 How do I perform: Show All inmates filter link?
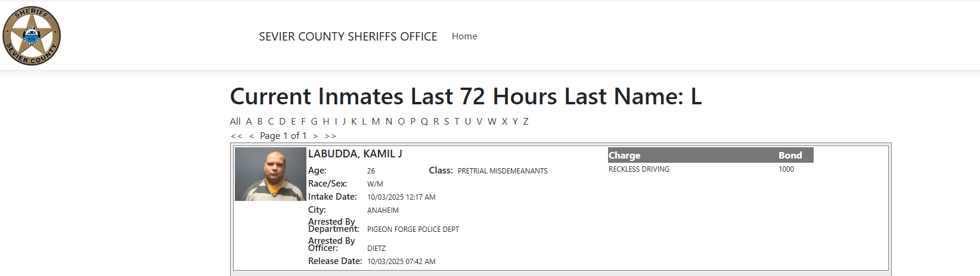coord(235,122)
